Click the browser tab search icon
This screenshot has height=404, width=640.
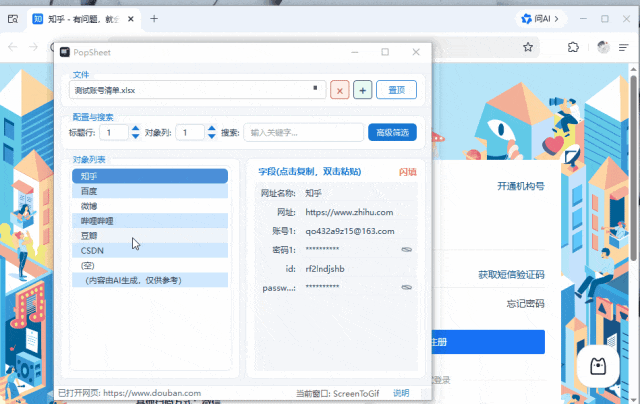(x=13, y=19)
